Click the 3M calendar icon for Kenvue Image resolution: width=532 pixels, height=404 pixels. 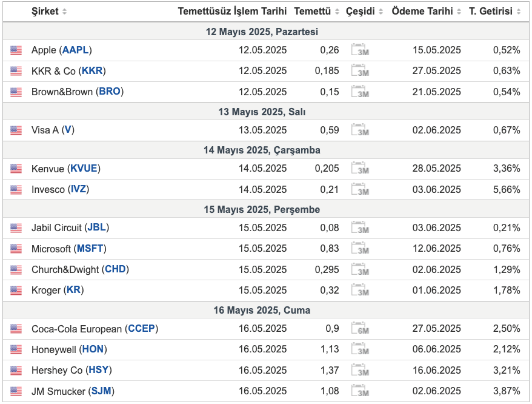(360, 168)
